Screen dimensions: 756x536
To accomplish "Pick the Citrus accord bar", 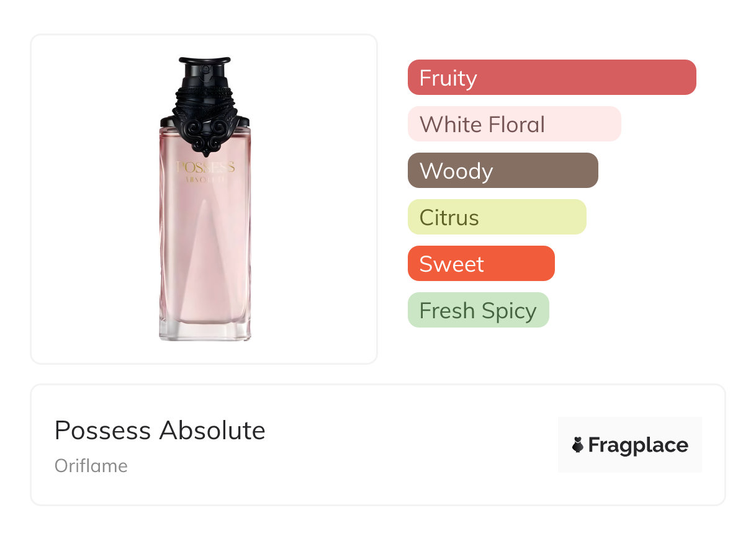I will click(497, 217).
